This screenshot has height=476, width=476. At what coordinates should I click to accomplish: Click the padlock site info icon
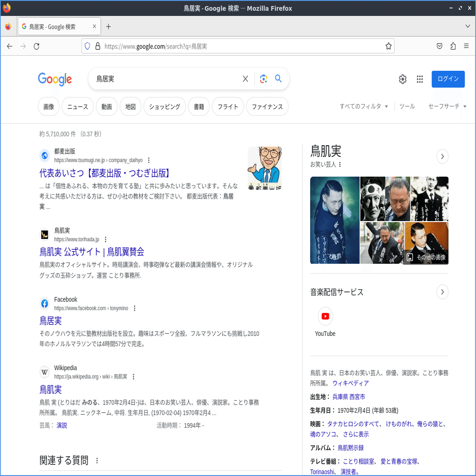click(98, 46)
